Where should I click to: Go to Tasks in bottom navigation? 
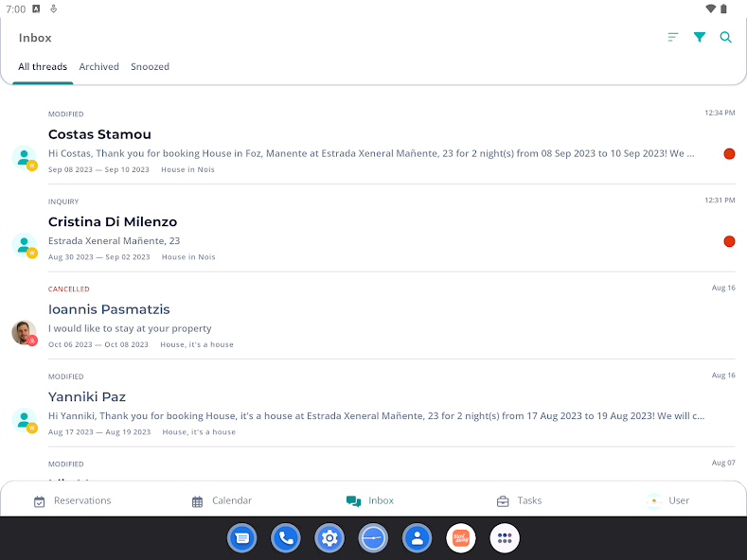point(519,500)
